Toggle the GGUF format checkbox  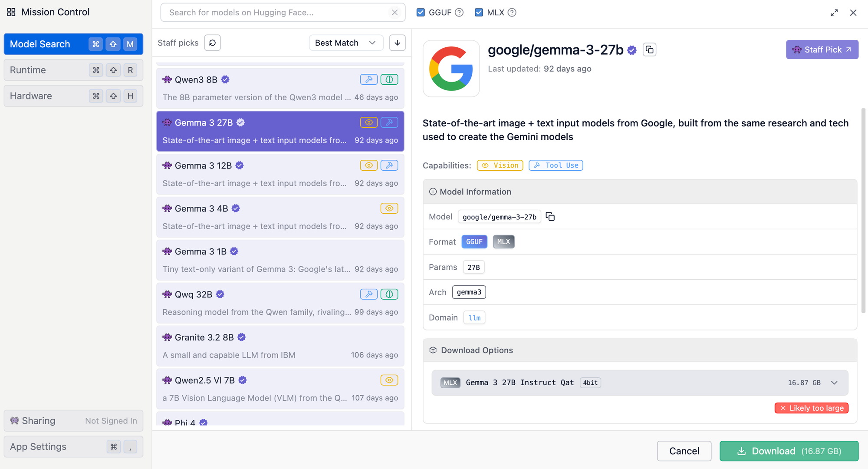point(421,12)
